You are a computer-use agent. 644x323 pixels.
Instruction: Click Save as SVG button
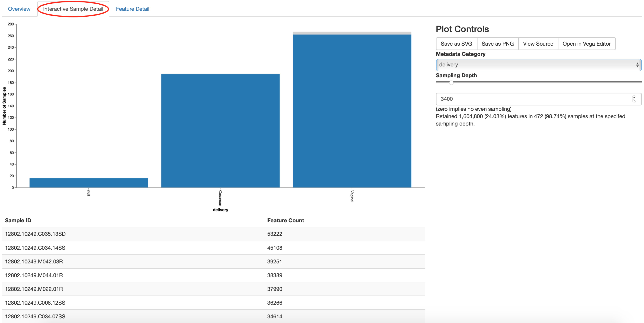point(456,44)
